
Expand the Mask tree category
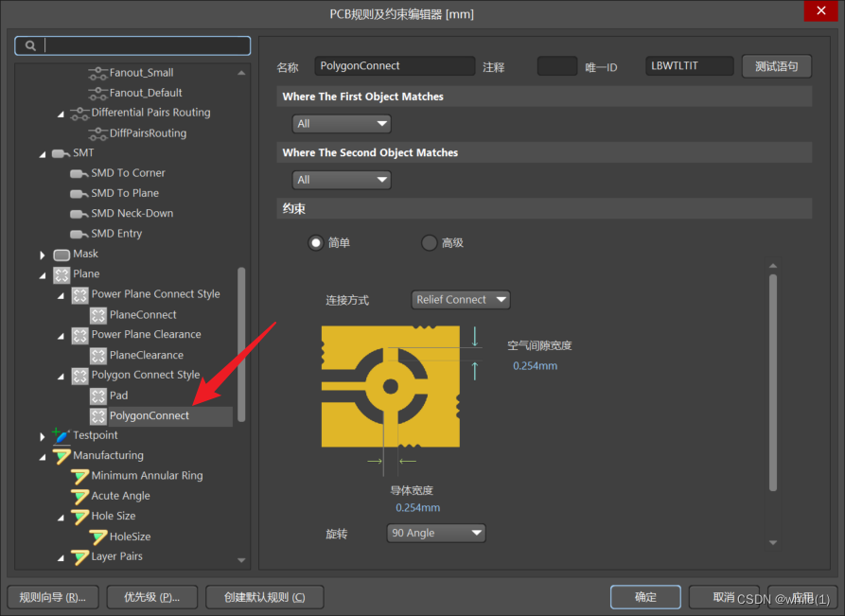point(43,255)
